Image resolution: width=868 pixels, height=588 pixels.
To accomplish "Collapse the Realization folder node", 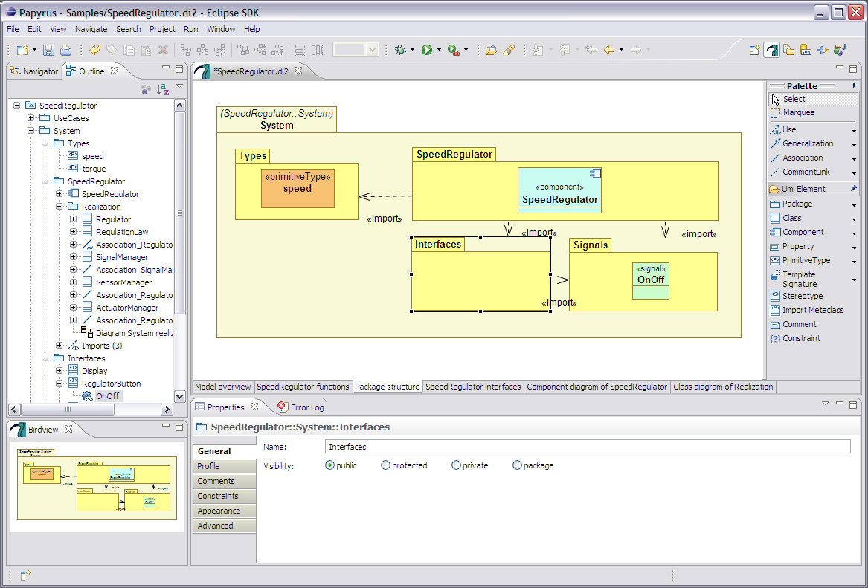I will pyautogui.click(x=60, y=207).
